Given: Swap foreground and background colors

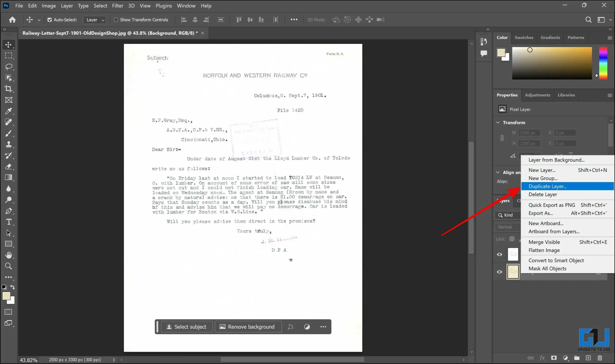Looking at the screenshot, I should coord(12,287).
